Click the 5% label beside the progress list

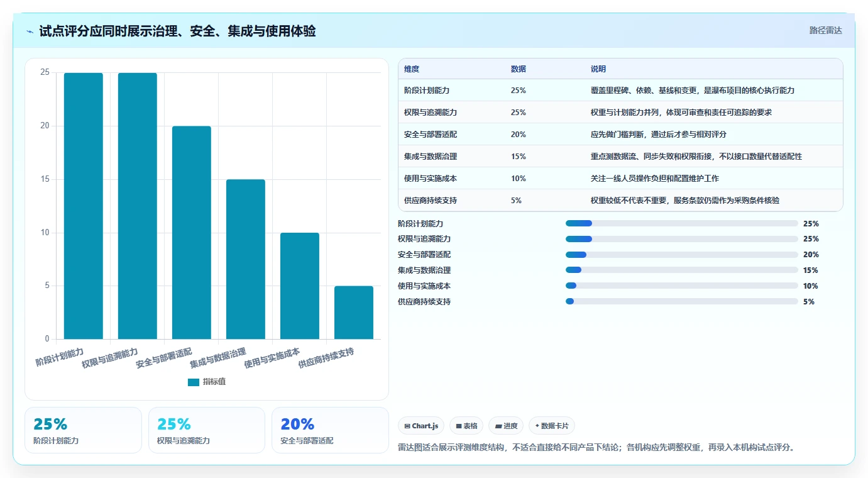809,302
